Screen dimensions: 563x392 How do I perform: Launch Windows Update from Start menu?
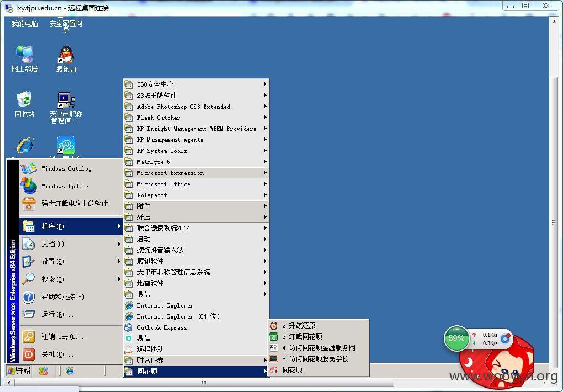[71, 186]
